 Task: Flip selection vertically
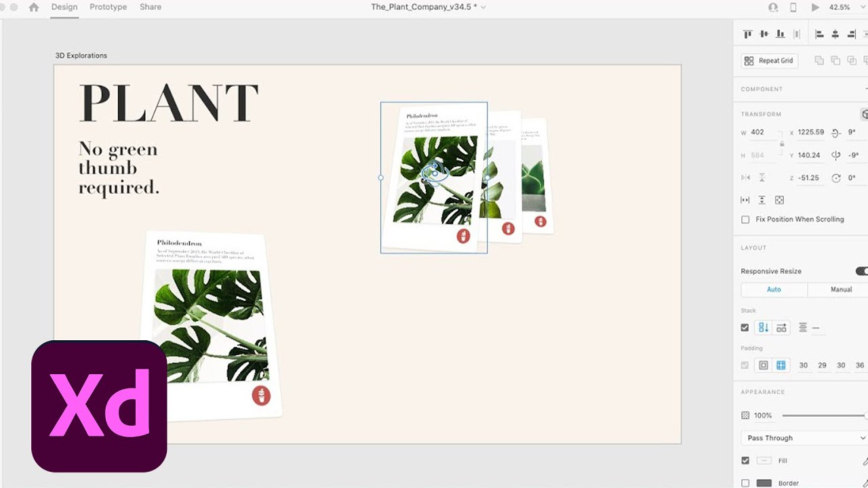[x=762, y=178]
